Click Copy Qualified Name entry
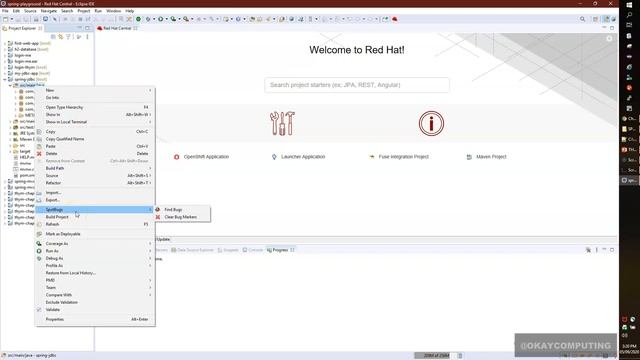 tap(95, 139)
